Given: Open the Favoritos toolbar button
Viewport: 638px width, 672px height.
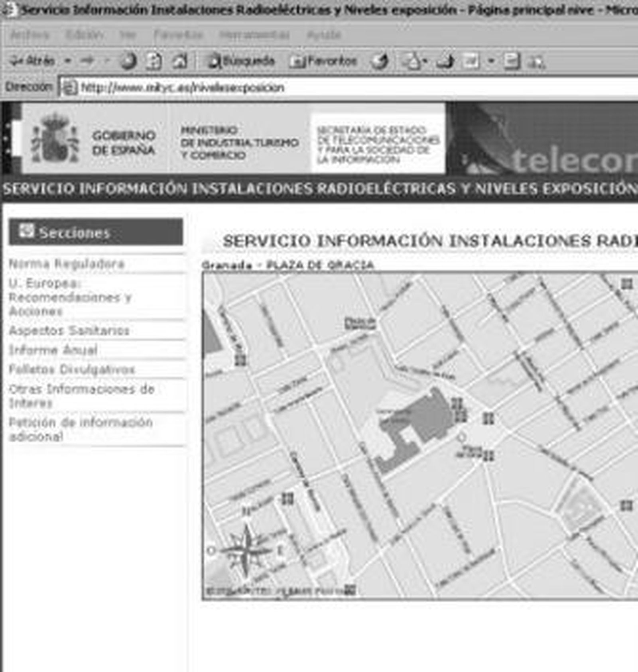Looking at the screenshot, I should coord(323,61).
